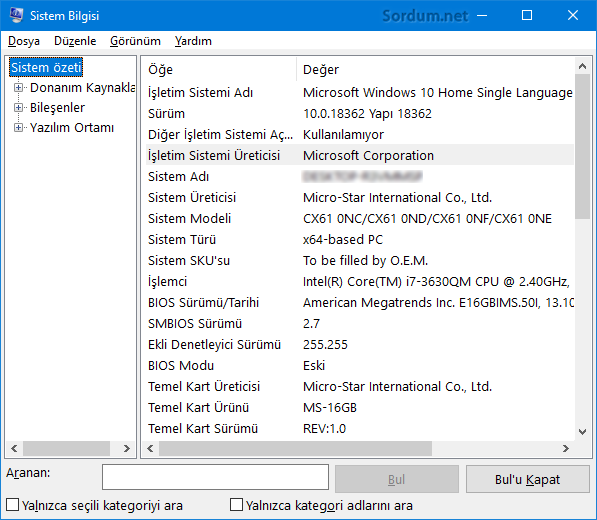Select the Temel Kart Sürümü row

click(360, 428)
